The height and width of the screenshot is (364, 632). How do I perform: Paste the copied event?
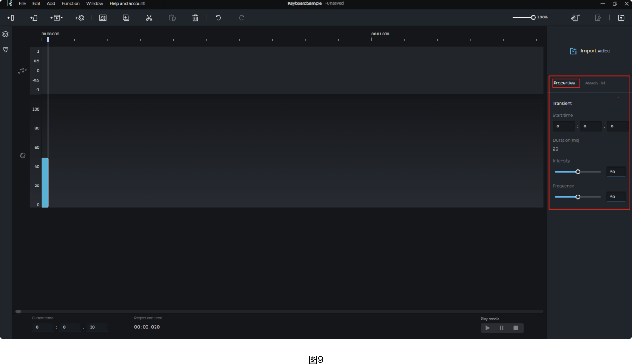point(172,18)
